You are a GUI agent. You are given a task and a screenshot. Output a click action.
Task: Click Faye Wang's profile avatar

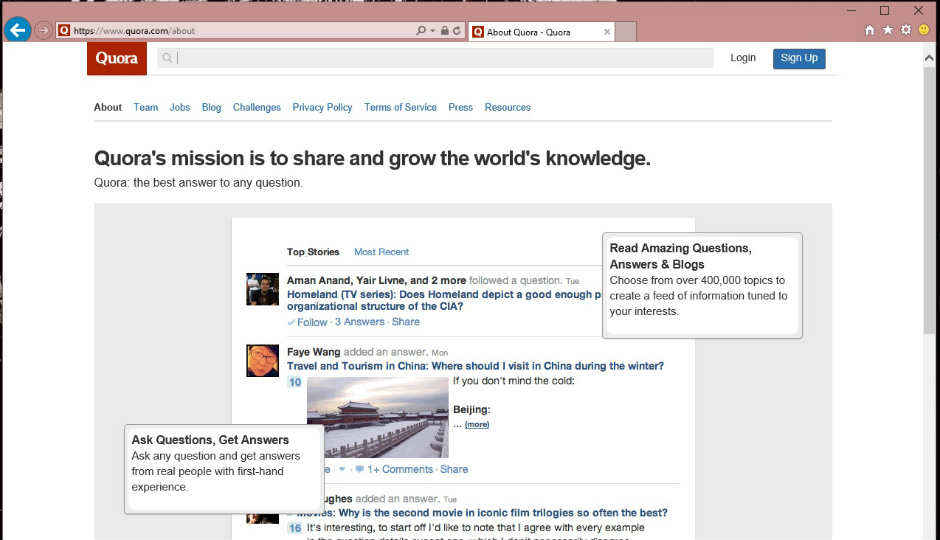[263, 360]
